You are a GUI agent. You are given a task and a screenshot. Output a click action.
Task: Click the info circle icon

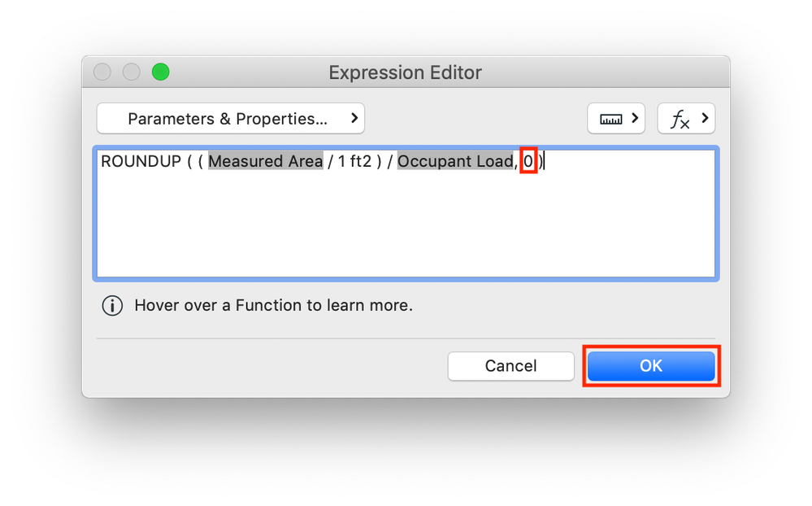[112, 306]
